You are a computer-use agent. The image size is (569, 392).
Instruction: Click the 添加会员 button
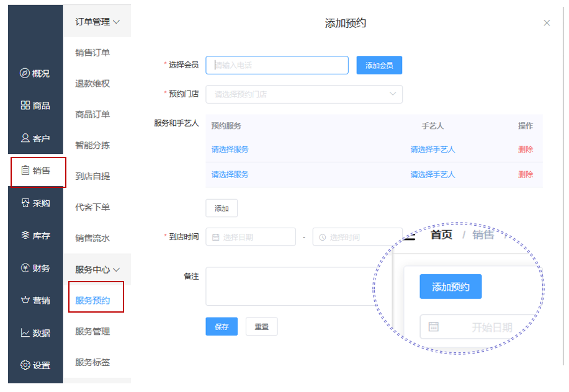(379, 65)
